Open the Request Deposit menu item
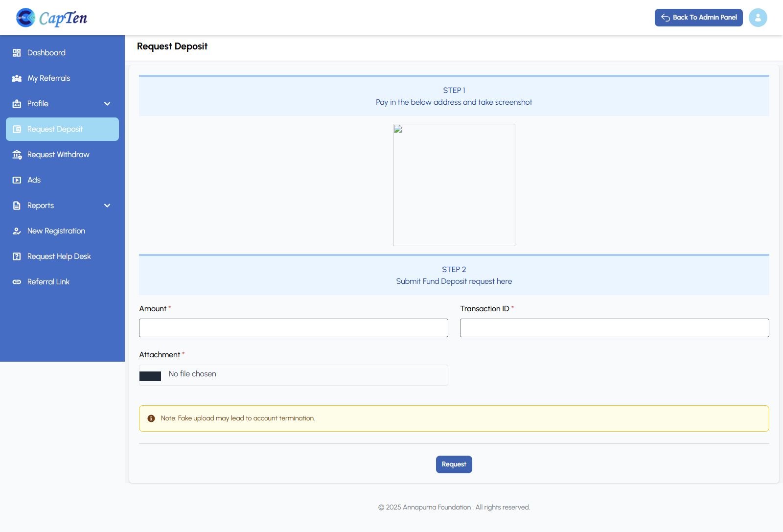Viewport: 783px width, 532px height. [55, 129]
